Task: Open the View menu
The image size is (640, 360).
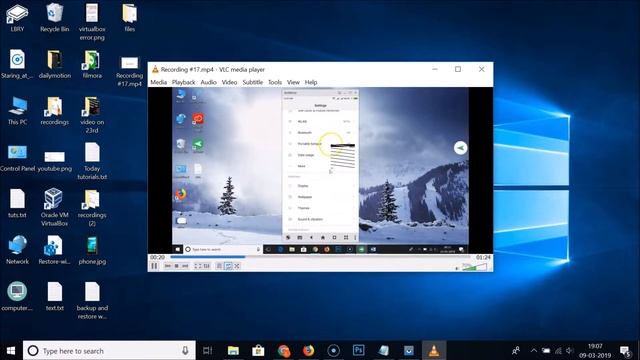Action: tap(293, 82)
